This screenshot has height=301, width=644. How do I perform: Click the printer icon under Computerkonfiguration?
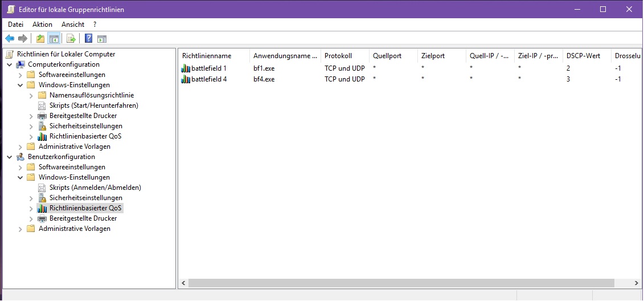(x=42, y=116)
